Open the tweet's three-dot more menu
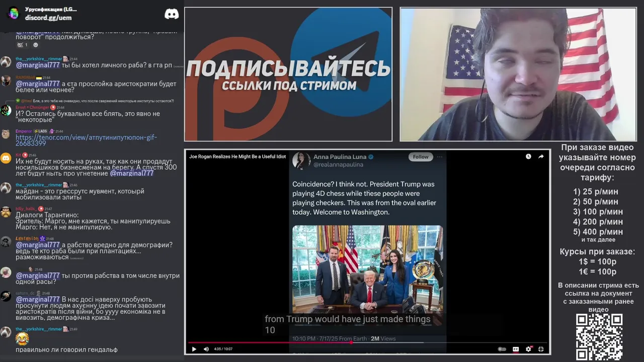Viewport: 644px width, 362px height. pos(440,157)
